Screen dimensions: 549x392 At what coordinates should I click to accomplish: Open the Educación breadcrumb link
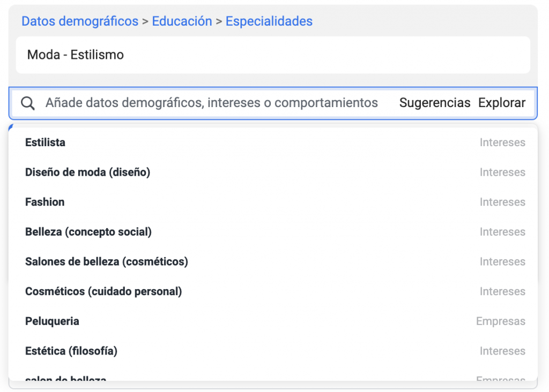[182, 21]
